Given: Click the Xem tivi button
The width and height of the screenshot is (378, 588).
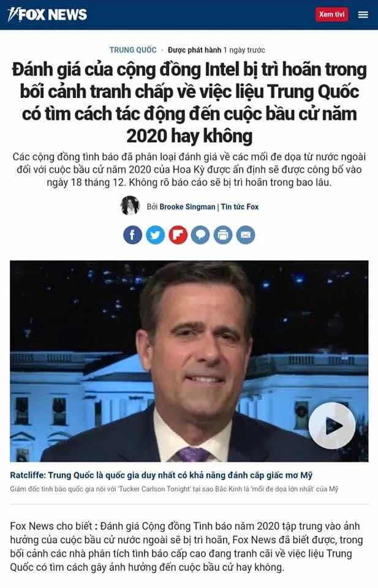Looking at the screenshot, I should tap(331, 14).
